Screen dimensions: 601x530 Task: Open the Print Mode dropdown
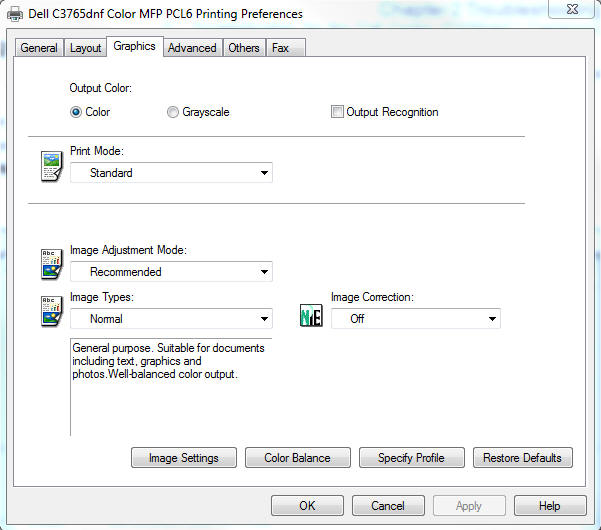click(x=171, y=172)
